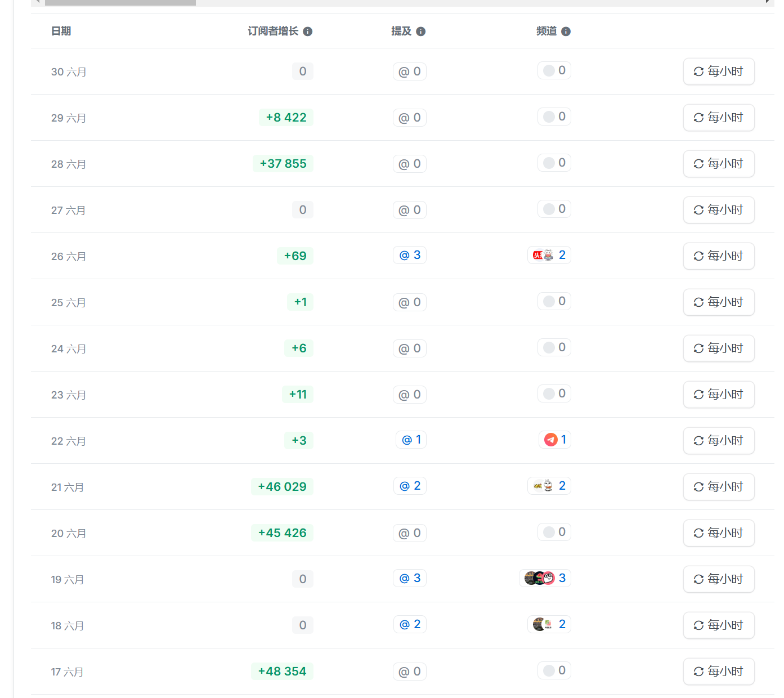Open 每小时 breakdown for 20 六月
Viewport: 784px width, 698px height.
(x=719, y=533)
